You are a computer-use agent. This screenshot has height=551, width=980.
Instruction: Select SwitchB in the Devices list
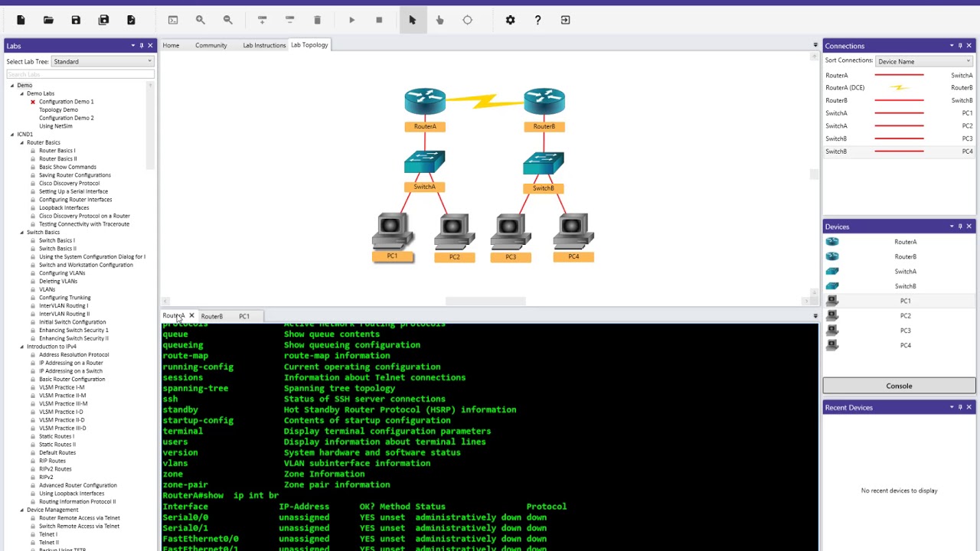[x=899, y=286]
